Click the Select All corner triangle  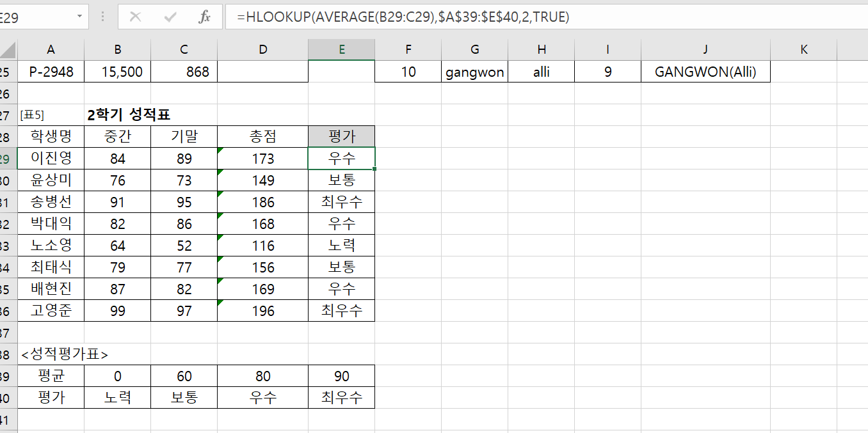[8, 50]
